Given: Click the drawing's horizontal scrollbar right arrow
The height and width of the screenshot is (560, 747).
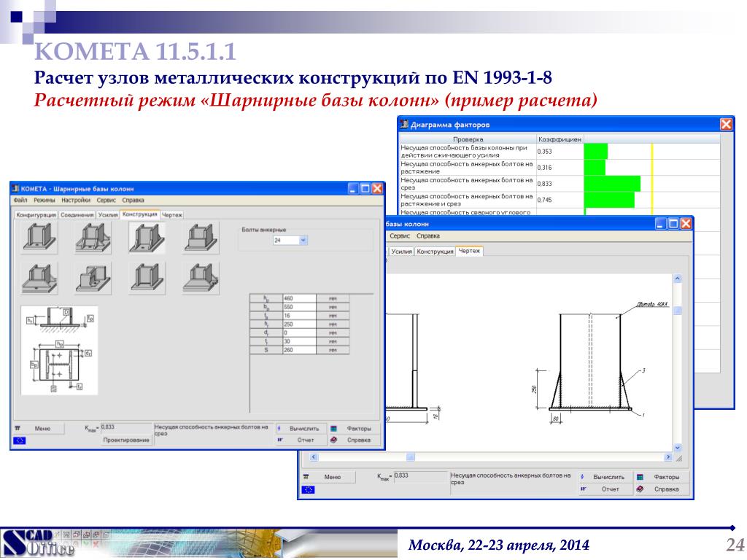Looking at the screenshot, I should [x=668, y=457].
